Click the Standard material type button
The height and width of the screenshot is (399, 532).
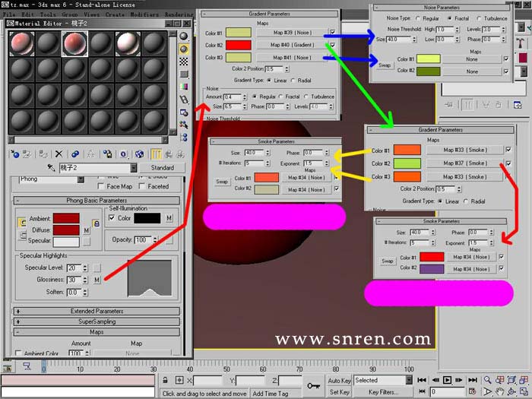(162, 168)
